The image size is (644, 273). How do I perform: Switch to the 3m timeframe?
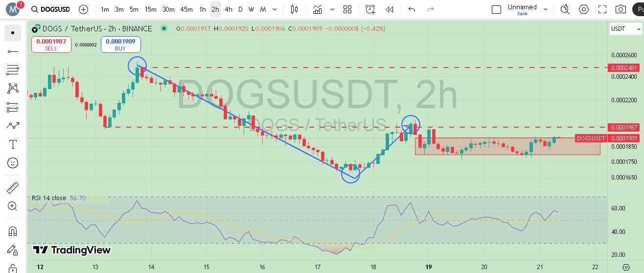coord(119,9)
